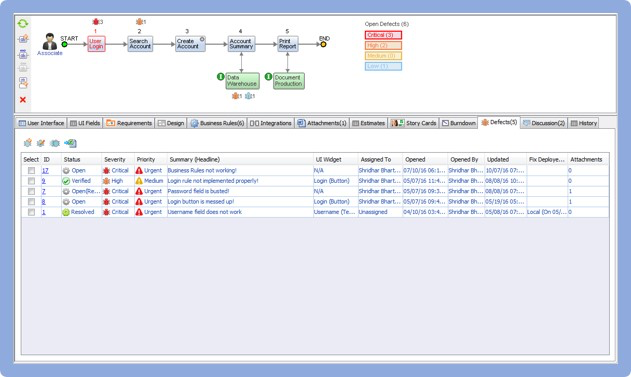Click 'Login button is messed up!' summary
The image size is (631, 377).
pyautogui.click(x=201, y=202)
